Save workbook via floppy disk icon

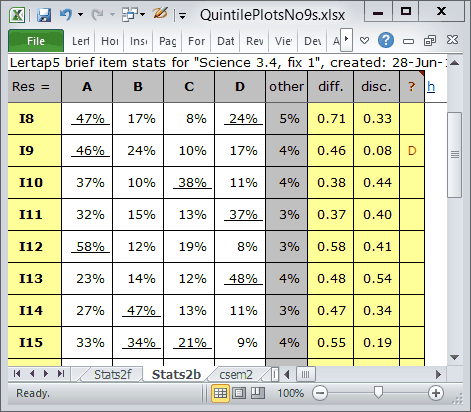[44, 15]
